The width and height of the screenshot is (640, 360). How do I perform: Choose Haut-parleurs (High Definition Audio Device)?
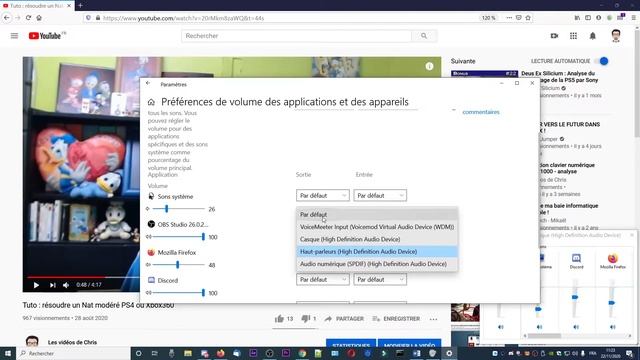[377, 251]
